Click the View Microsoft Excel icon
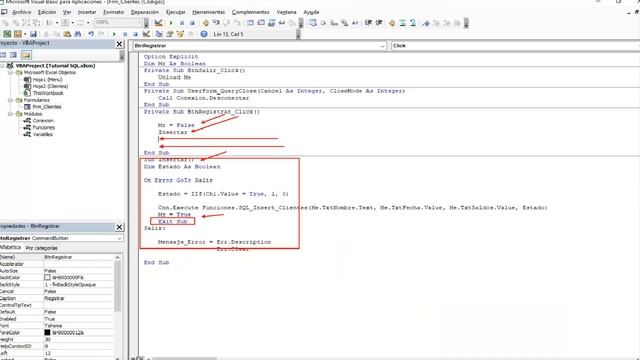 [7, 34]
